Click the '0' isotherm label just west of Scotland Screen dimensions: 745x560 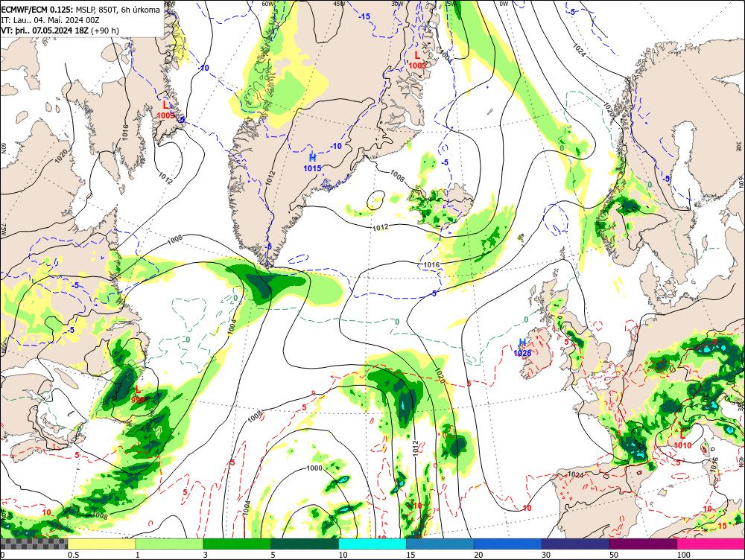pos(526,319)
